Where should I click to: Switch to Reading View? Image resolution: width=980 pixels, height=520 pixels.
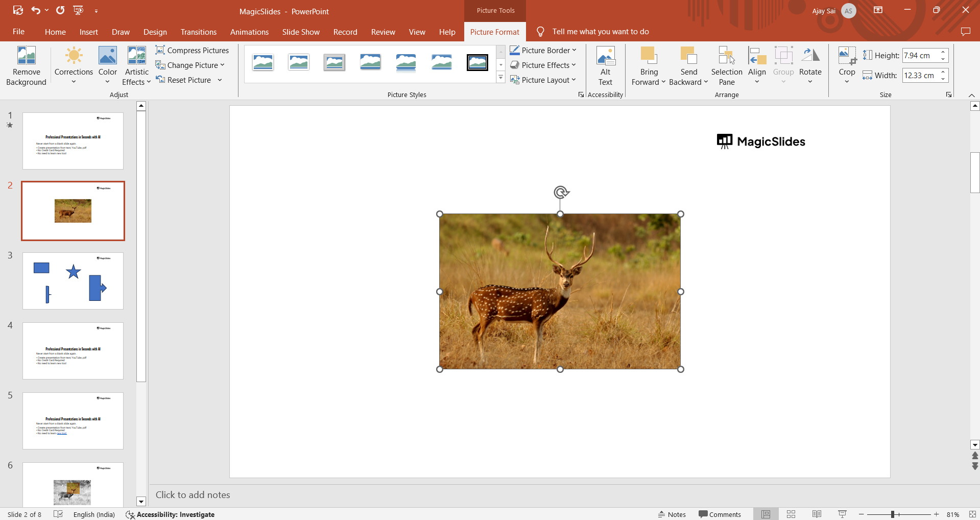click(817, 514)
